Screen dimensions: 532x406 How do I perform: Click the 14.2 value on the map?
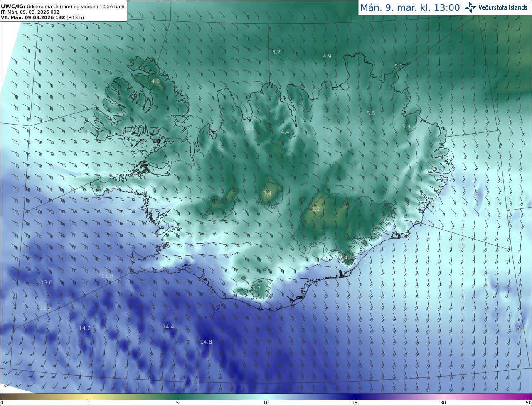tap(84, 328)
